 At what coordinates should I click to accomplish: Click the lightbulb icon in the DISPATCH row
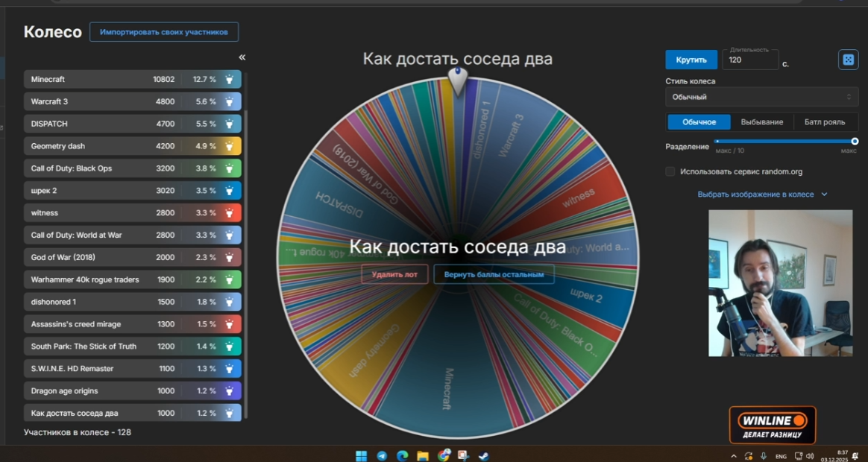[x=229, y=124]
